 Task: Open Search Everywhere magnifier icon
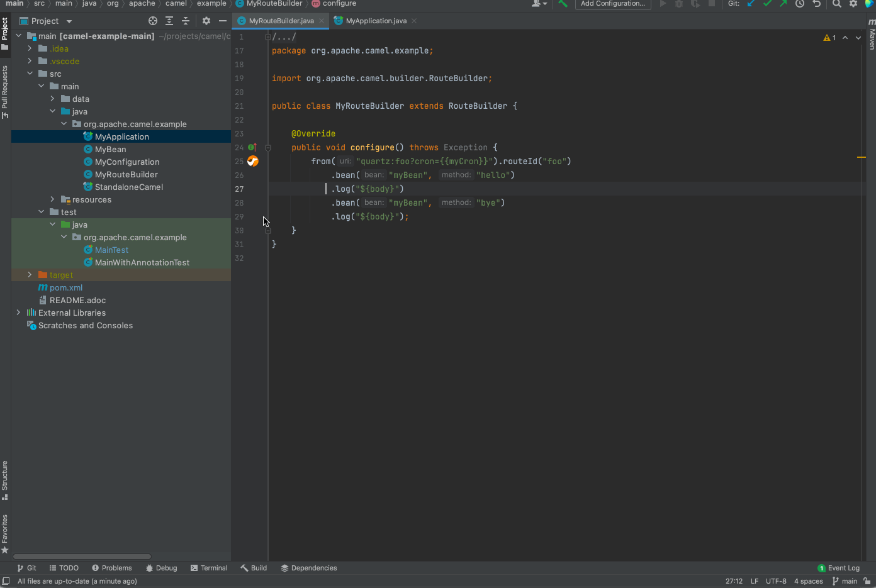tap(837, 4)
